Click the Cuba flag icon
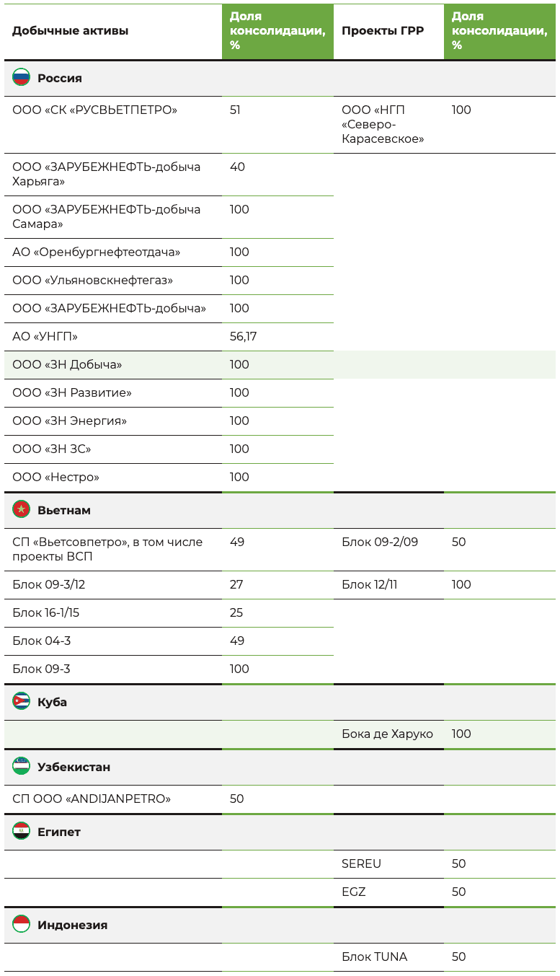 21,702
